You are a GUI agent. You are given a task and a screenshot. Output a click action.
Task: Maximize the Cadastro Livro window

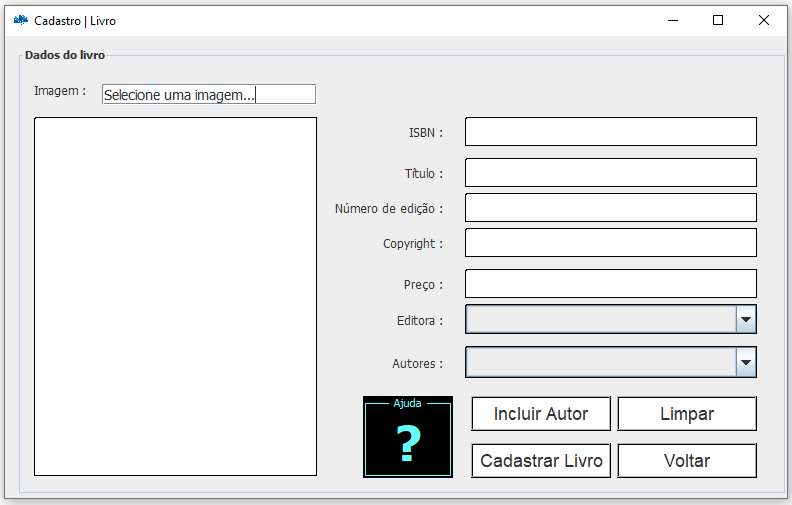tap(718, 20)
